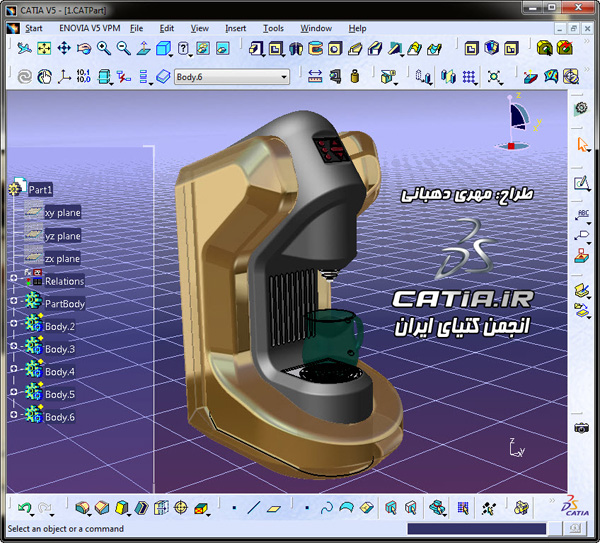600x543 pixels.
Task: Click the Mean Dimensions 10,1 icon
Action: click(x=83, y=77)
